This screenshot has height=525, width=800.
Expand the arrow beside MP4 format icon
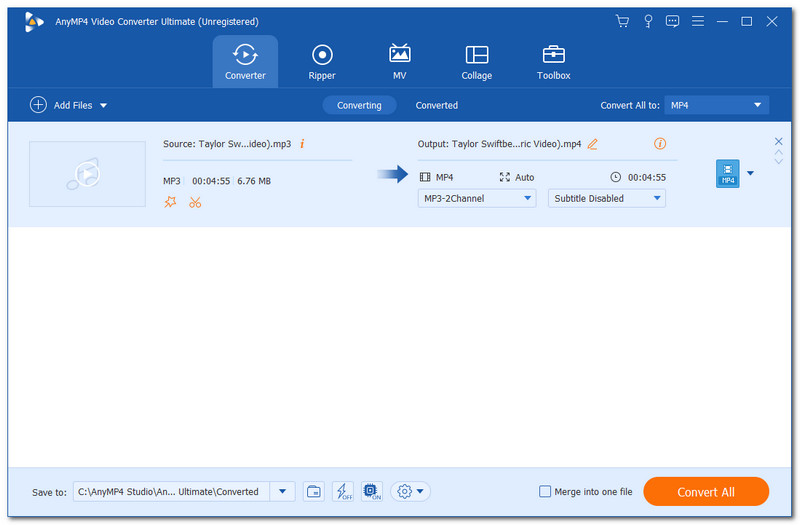pyautogui.click(x=751, y=173)
